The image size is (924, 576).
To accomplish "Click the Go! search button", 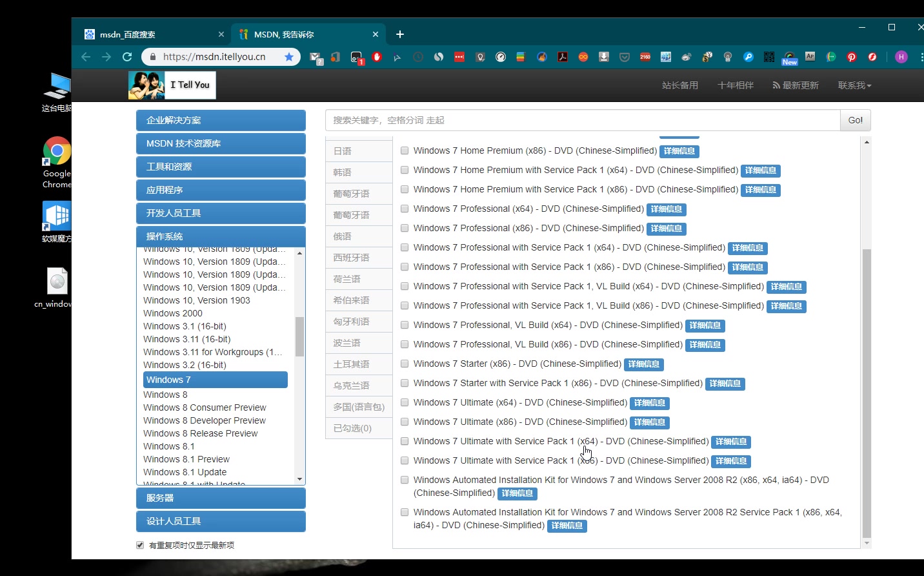I will (x=856, y=120).
